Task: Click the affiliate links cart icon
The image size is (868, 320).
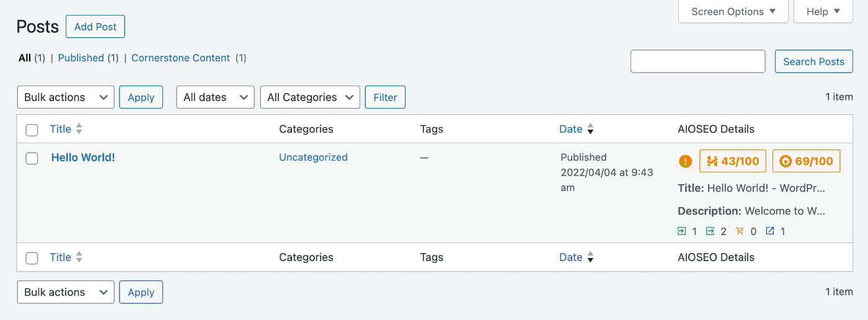Action: 740,231
